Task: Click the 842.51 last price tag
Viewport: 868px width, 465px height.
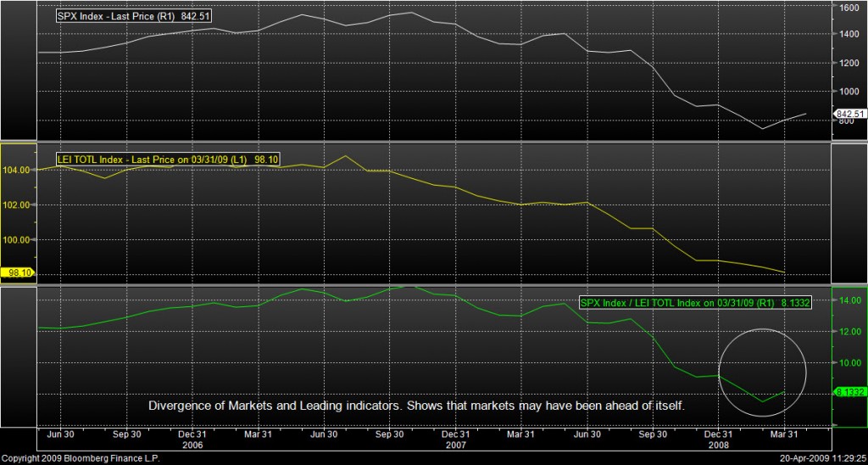Action: click(x=850, y=114)
